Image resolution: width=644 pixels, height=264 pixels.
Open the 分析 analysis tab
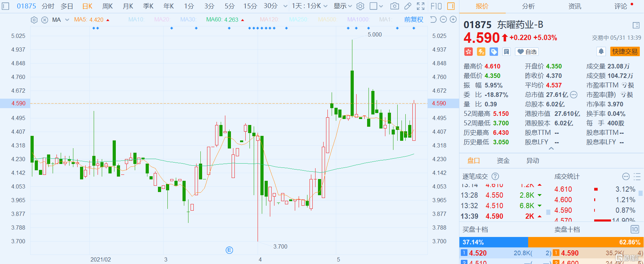(x=529, y=6)
